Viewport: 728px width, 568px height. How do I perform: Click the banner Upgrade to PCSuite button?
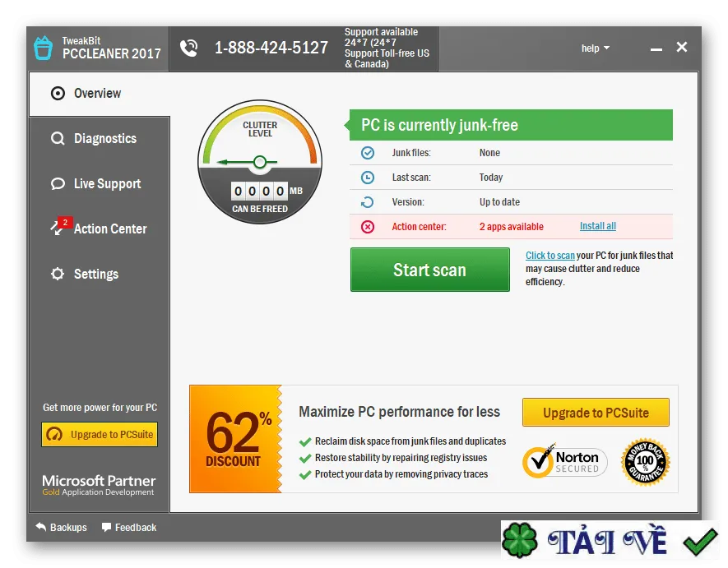coord(596,412)
